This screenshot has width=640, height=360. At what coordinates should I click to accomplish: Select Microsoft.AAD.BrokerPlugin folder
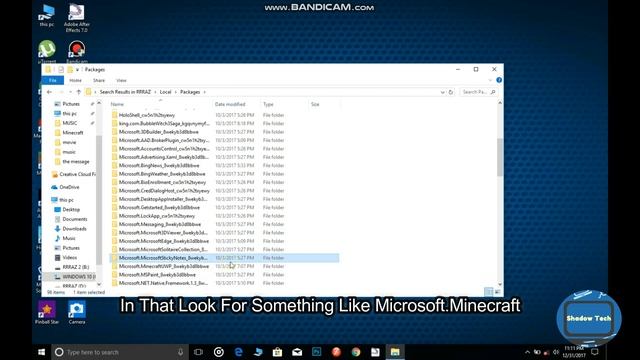click(164, 140)
